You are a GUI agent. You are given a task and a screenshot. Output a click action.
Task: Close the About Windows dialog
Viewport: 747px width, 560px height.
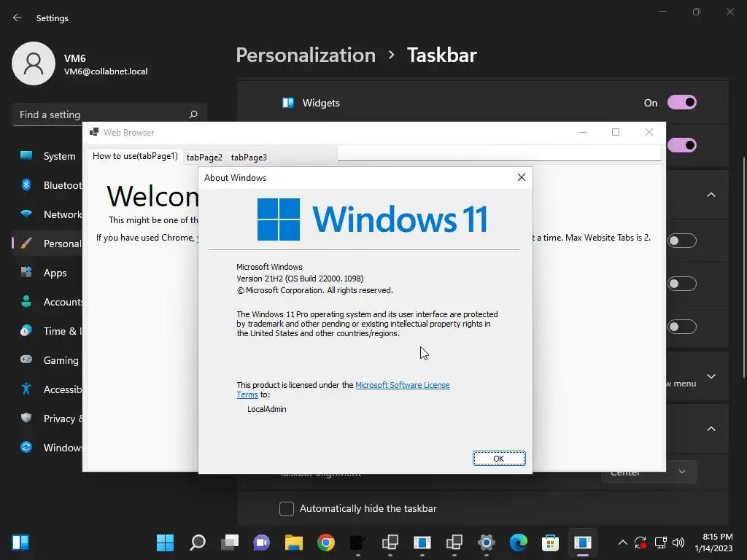click(x=521, y=177)
